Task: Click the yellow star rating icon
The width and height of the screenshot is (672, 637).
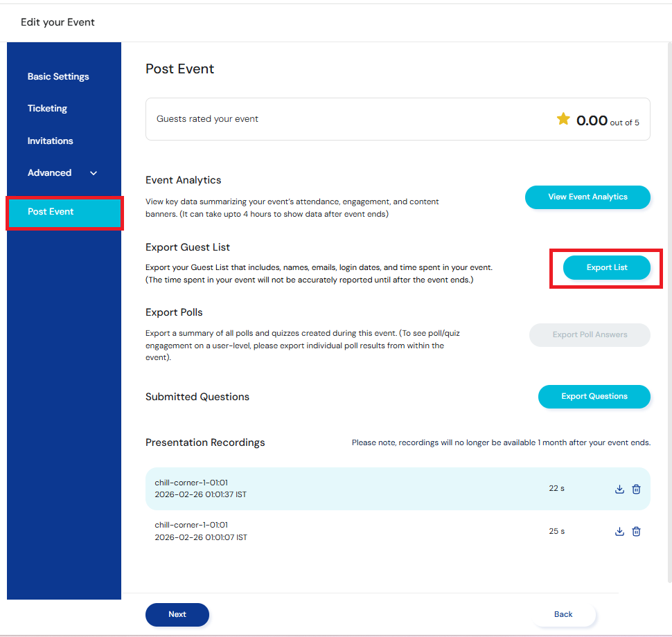Action: point(563,120)
